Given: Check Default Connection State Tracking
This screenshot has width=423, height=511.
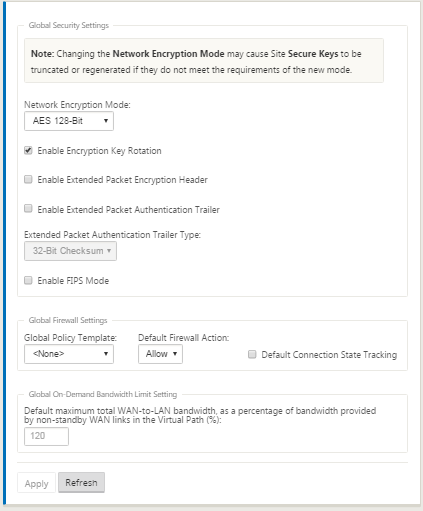Looking at the screenshot, I should click(x=252, y=354).
